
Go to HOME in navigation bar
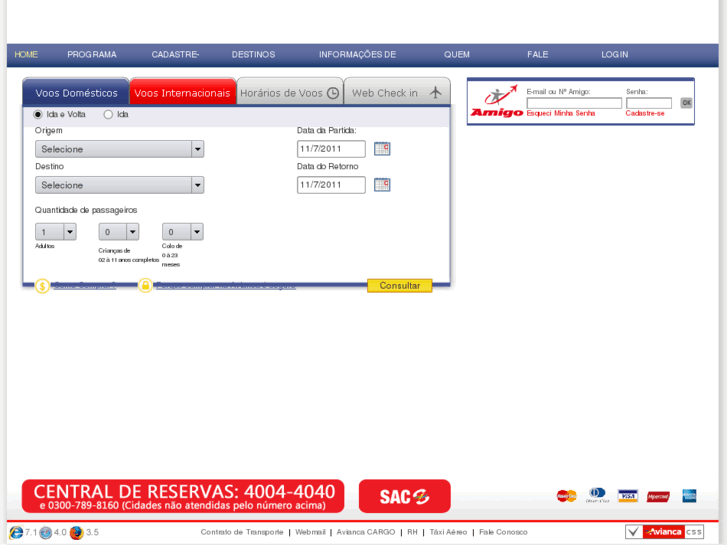click(26, 55)
